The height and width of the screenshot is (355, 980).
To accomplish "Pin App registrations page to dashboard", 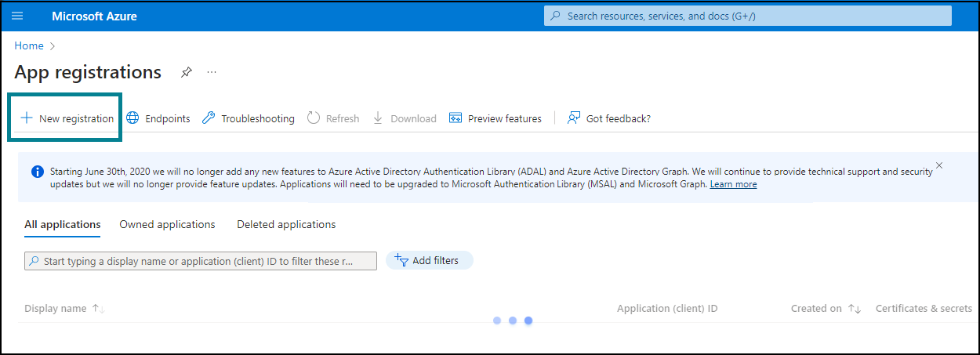I will click(x=186, y=72).
